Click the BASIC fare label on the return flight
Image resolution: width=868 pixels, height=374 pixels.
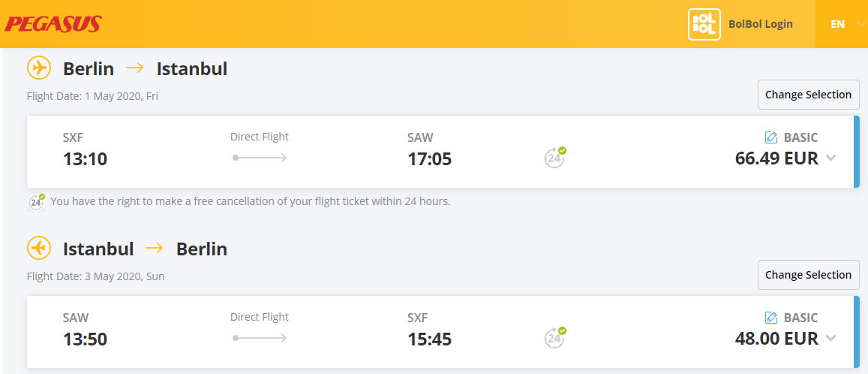(x=800, y=318)
